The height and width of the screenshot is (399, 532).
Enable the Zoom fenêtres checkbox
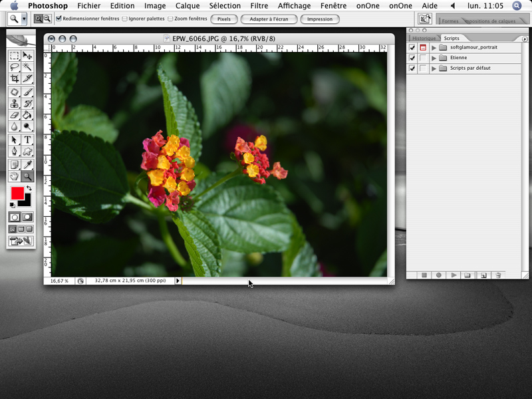[x=170, y=19]
